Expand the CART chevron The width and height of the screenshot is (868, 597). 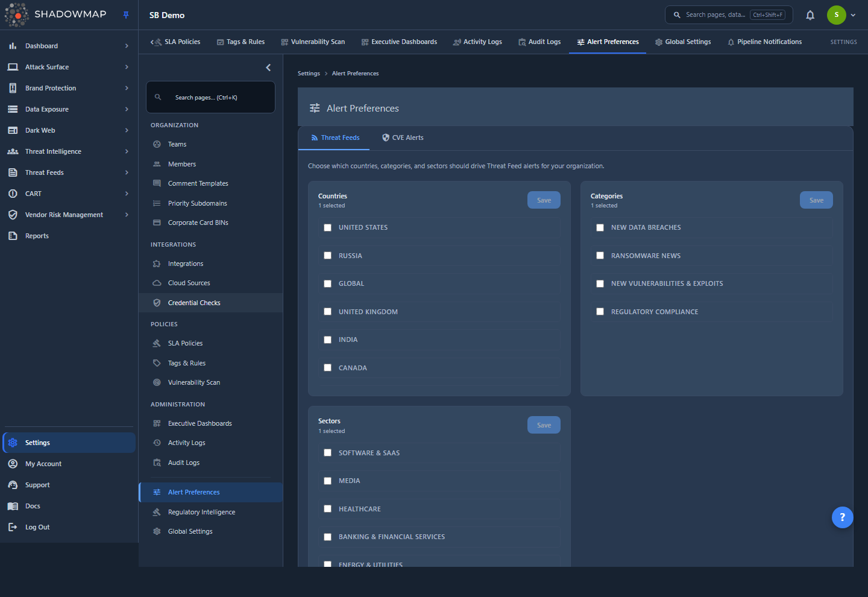pos(127,194)
